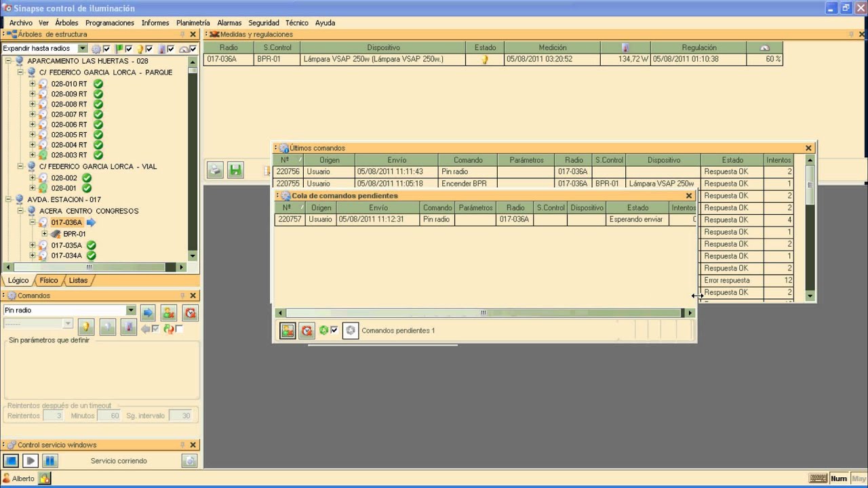Collapse APARCAMIENTO LAS HUERTAS - 028 node
The height and width of the screenshot is (488, 868).
pos(9,61)
